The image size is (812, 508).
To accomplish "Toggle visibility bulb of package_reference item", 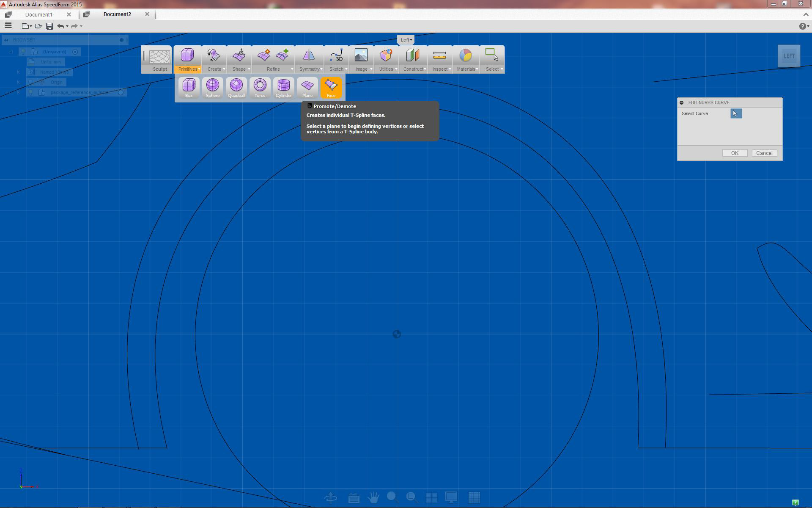I will pos(30,92).
